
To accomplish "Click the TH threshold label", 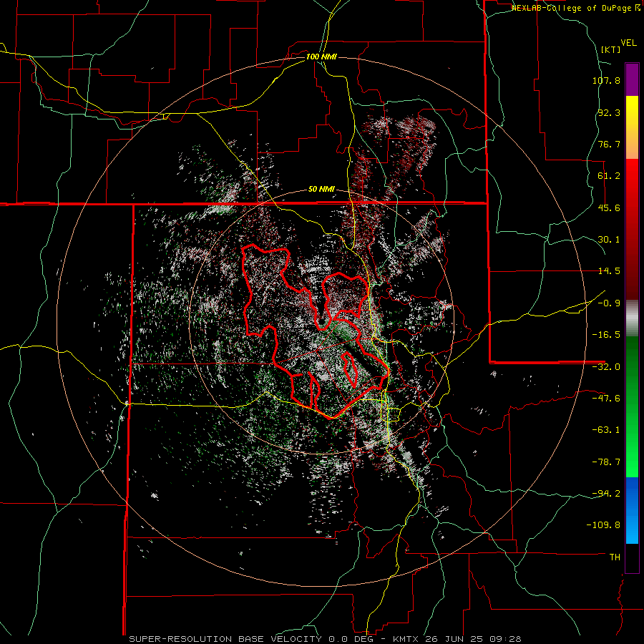I will coord(615,557).
